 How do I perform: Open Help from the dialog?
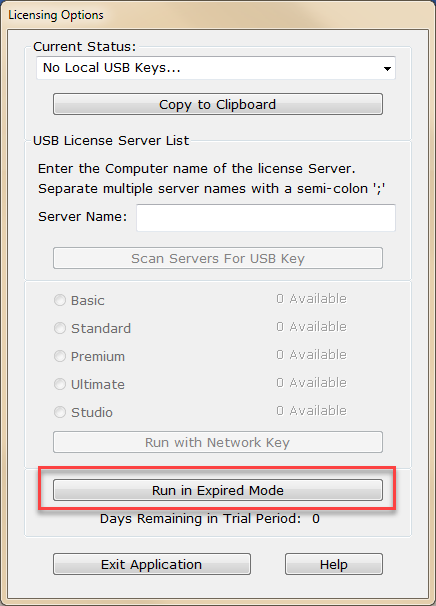[334, 564]
